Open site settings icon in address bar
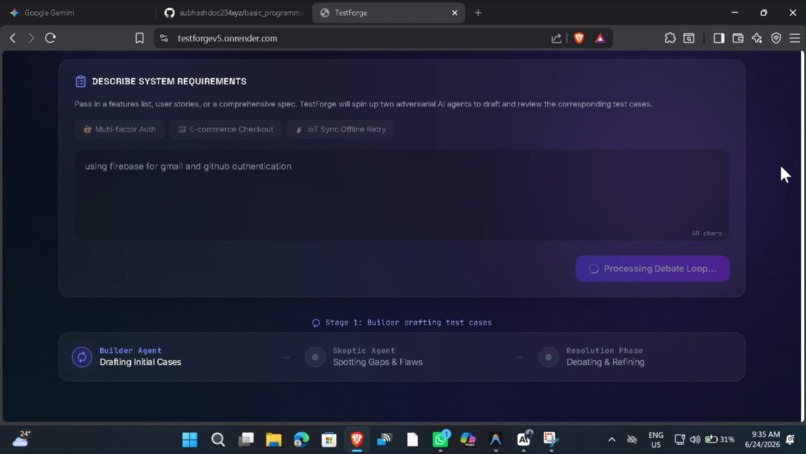Screen dimensions: 806x454 click(x=164, y=38)
